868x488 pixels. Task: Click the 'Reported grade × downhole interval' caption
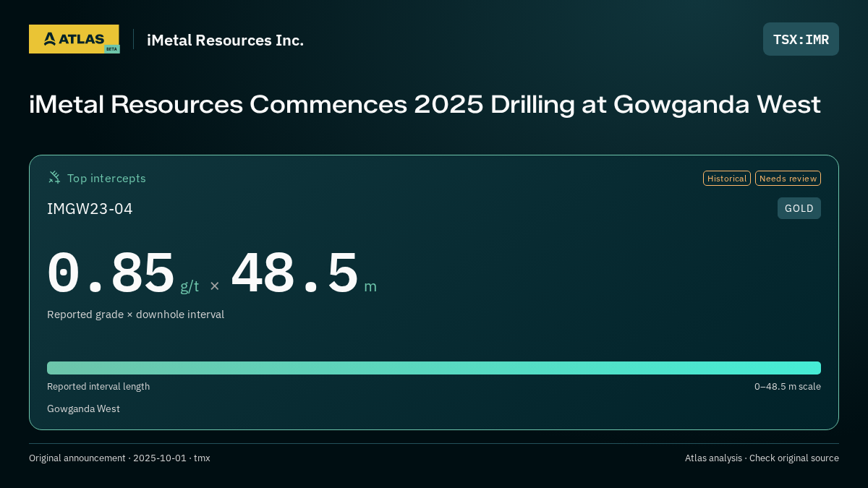[x=135, y=314]
